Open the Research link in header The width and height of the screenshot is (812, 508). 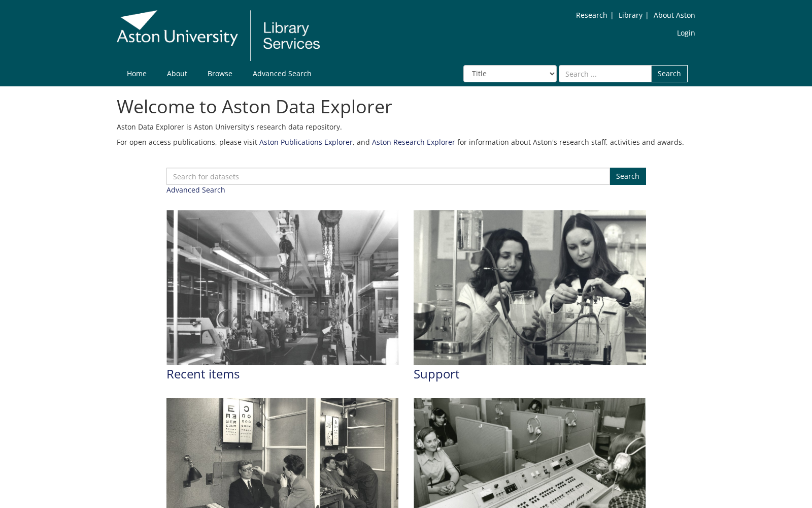click(x=591, y=15)
